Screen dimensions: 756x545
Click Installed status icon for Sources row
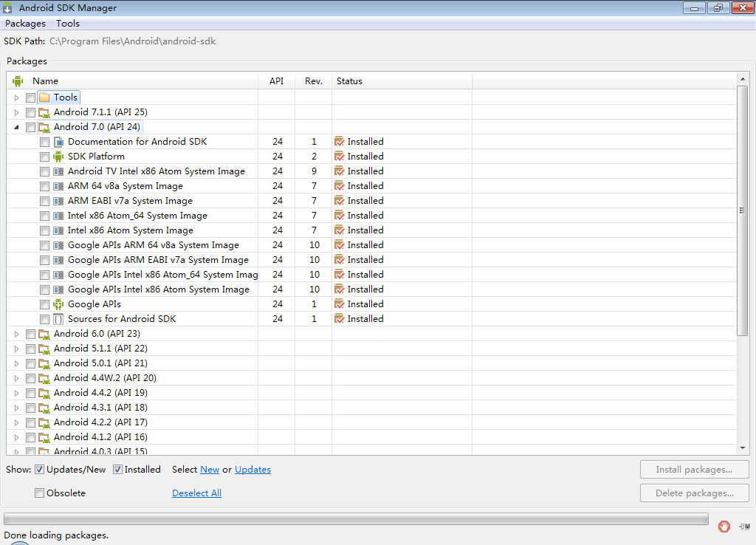340,319
